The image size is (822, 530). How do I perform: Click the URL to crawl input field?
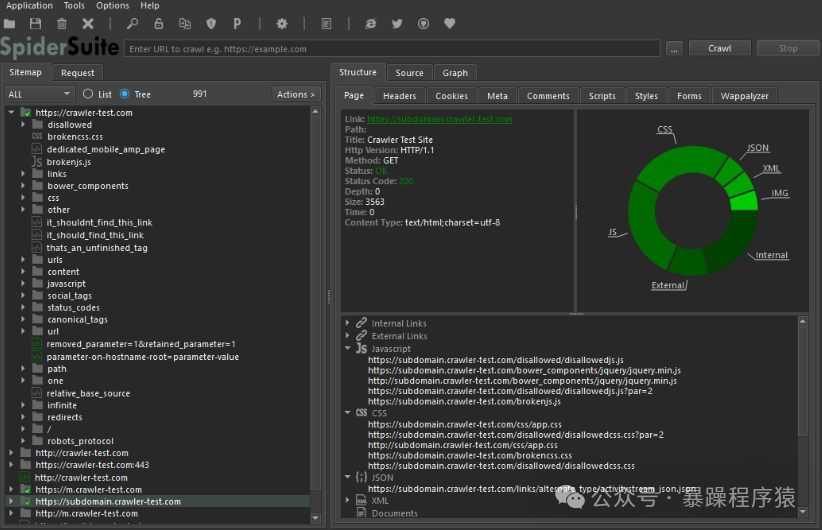(392, 48)
